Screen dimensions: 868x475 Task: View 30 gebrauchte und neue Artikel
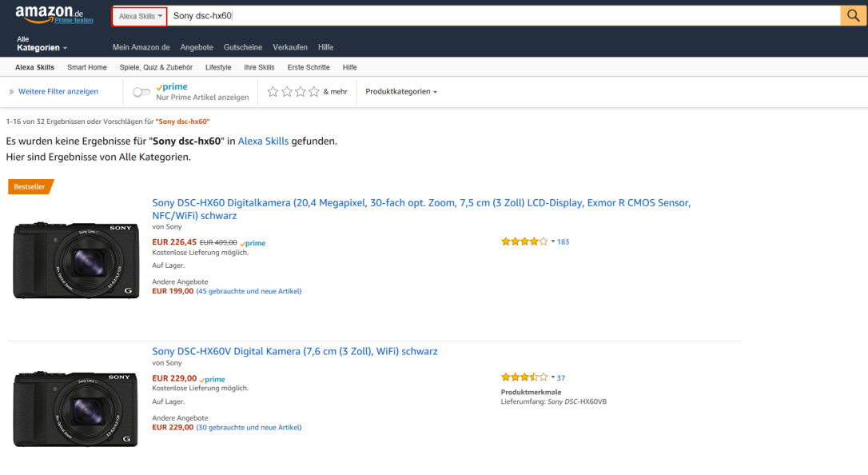click(x=249, y=427)
